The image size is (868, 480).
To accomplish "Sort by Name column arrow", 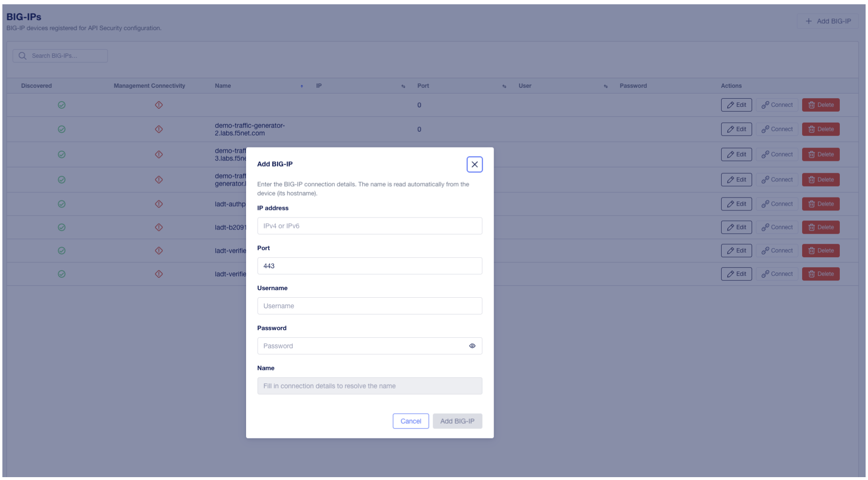I will click(301, 86).
